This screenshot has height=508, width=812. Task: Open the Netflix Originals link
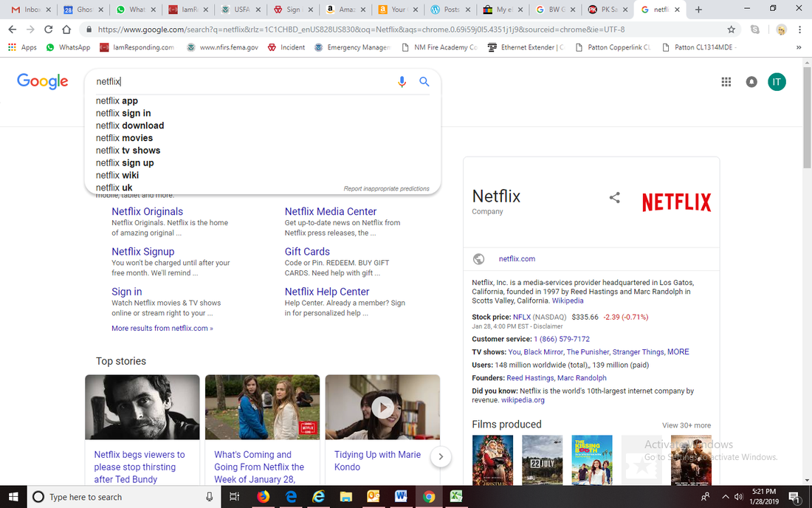[147, 211]
